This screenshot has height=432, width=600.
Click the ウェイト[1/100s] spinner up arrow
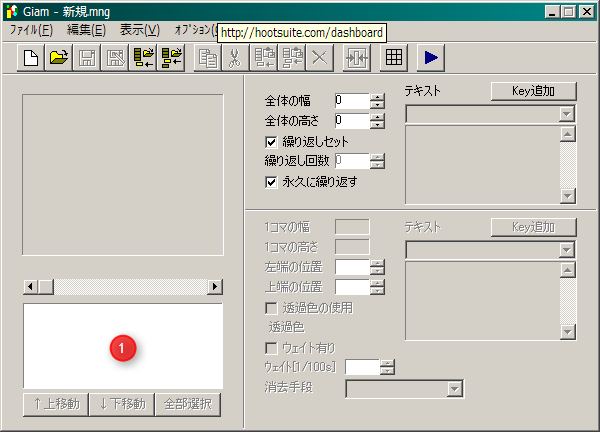pyautogui.click(x=387, y=363)
